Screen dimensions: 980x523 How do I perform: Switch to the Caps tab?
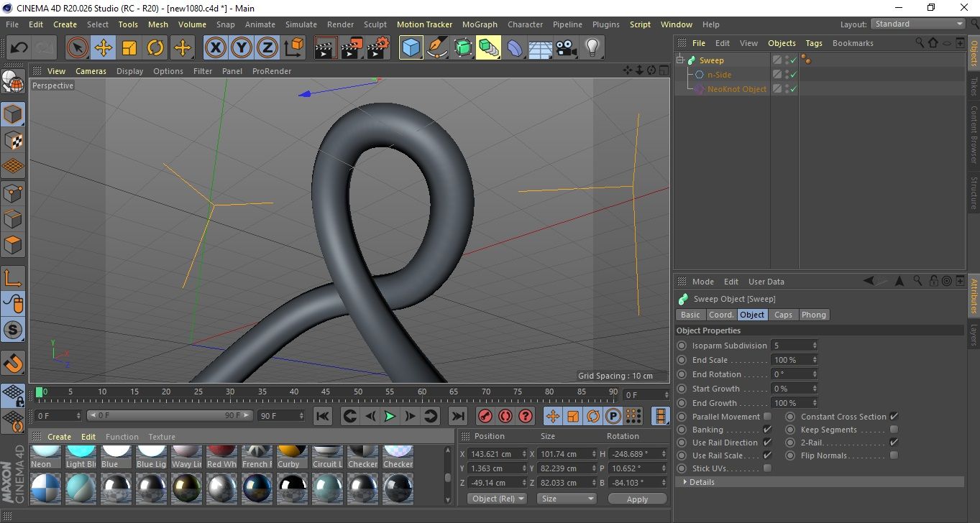point(783,315)
